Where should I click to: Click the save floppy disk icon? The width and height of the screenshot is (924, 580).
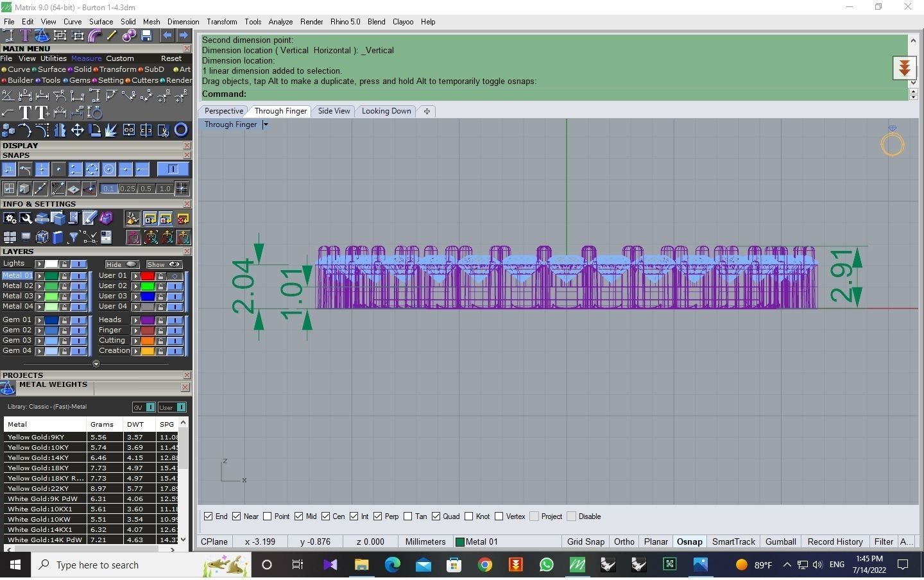click(146, 36)
